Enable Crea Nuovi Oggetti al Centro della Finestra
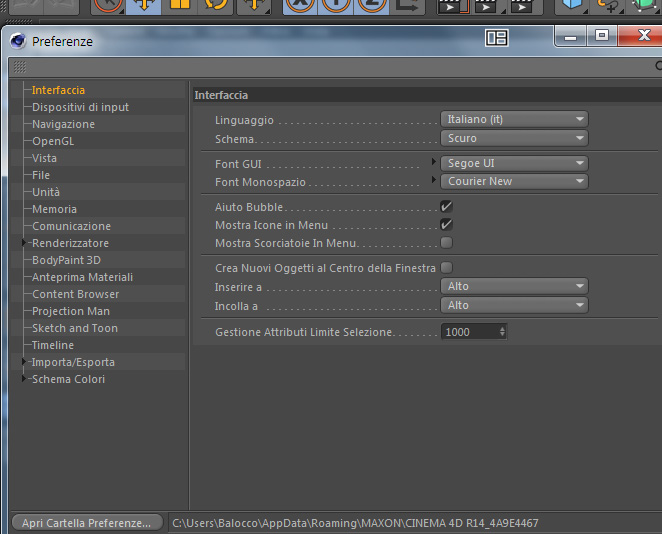 pyautogui.click(x=446, y=268)
